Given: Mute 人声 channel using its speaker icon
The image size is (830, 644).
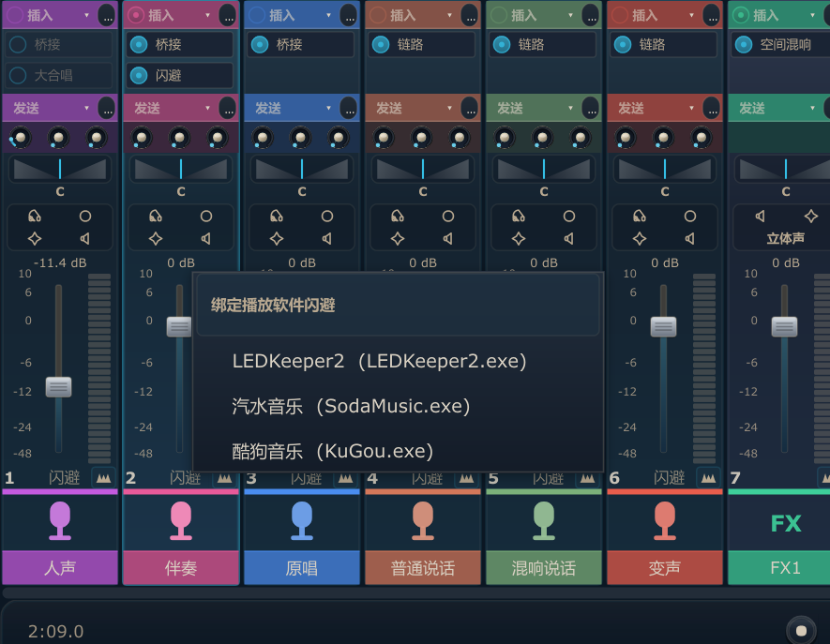Looking at the screenshot, I should tap(85, 239).
